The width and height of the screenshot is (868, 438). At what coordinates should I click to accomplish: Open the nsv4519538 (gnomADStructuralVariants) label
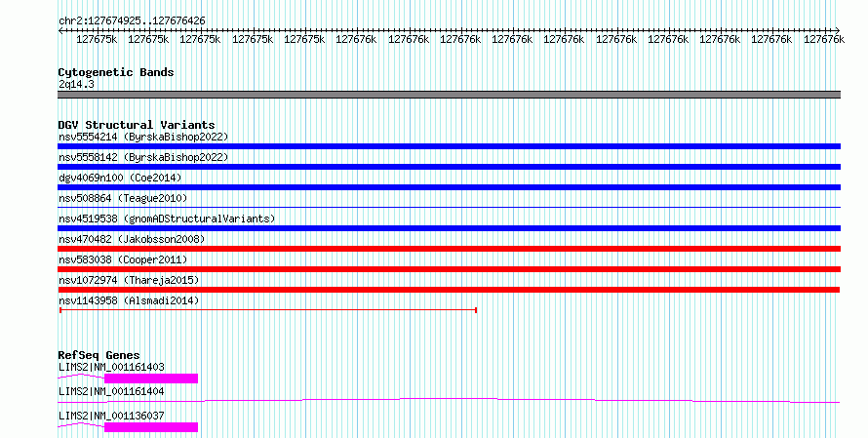(167, 219)
